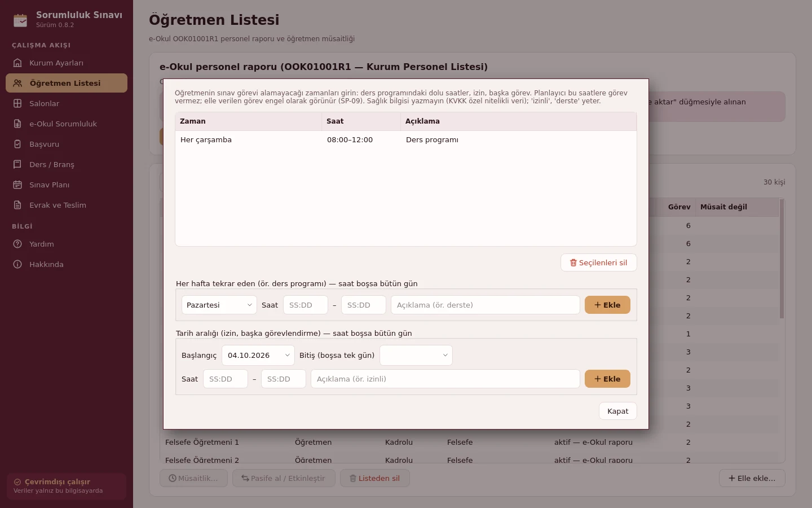Viewport: 812px width, 508px height.
Task: Click trash icon on Listeden sil
Action: coord(353,478)
